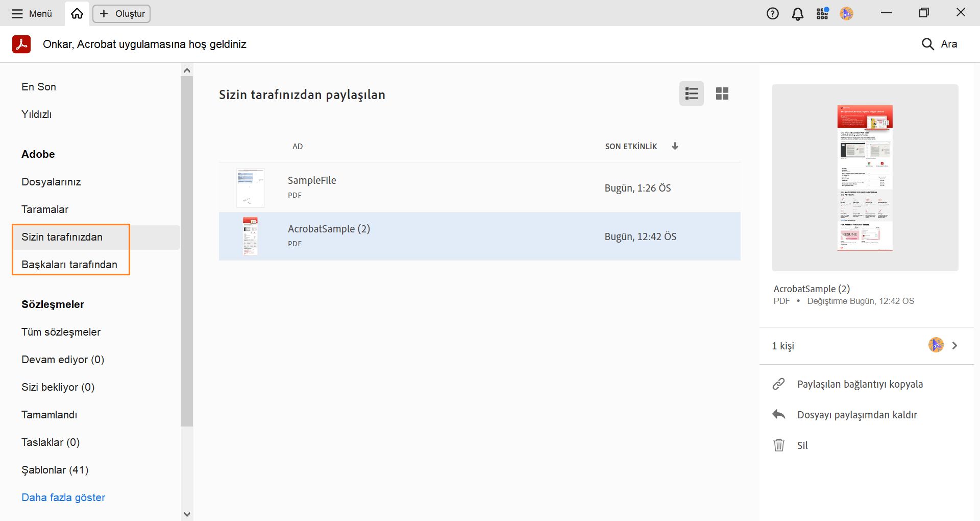Open the apps grid icon

[x=822, y=14]
